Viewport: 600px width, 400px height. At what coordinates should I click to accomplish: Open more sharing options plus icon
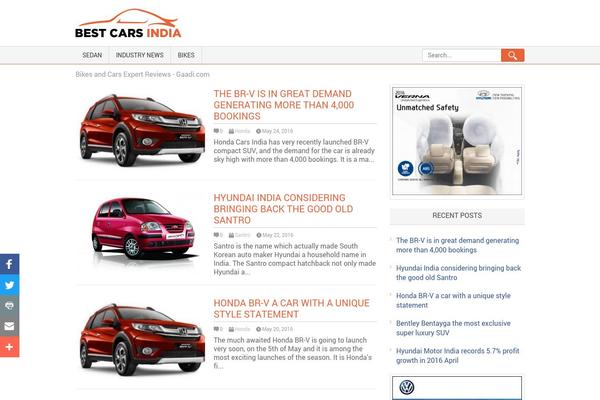[x=10, y=347]
